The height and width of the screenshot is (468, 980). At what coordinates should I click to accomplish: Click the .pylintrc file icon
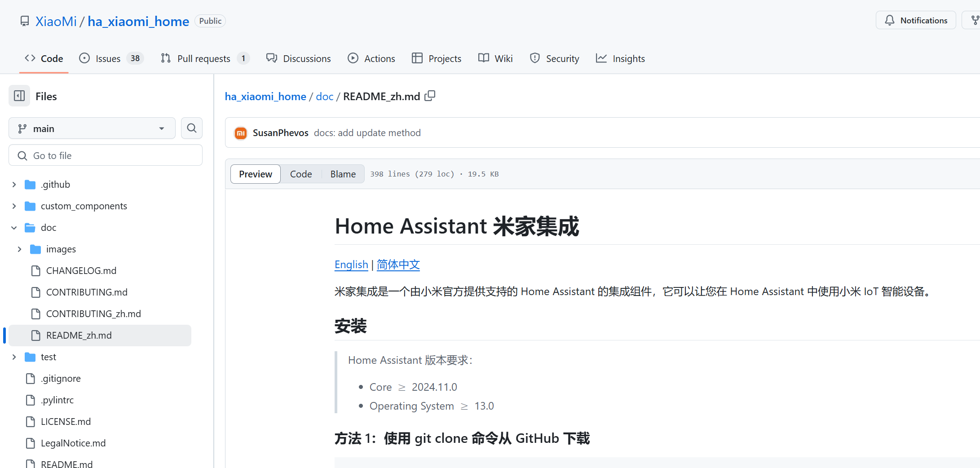(x=31, y=400)
